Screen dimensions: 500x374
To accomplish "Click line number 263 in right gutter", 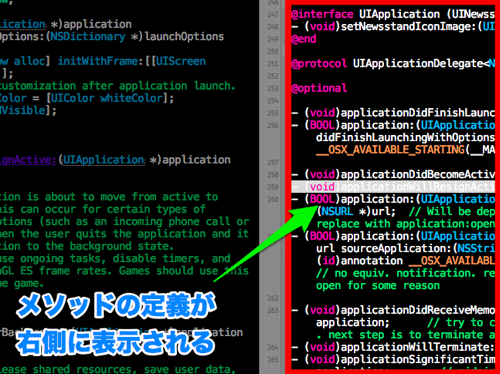I will [x=273, y=310].
